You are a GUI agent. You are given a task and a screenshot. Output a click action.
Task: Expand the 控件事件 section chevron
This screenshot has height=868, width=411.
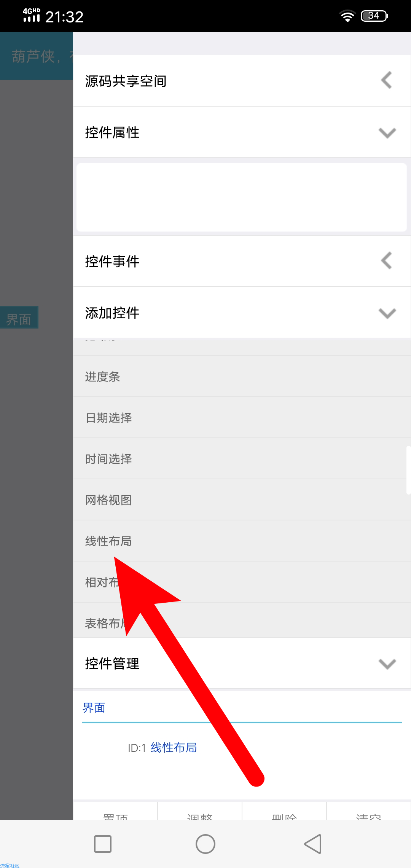[387, 261]
